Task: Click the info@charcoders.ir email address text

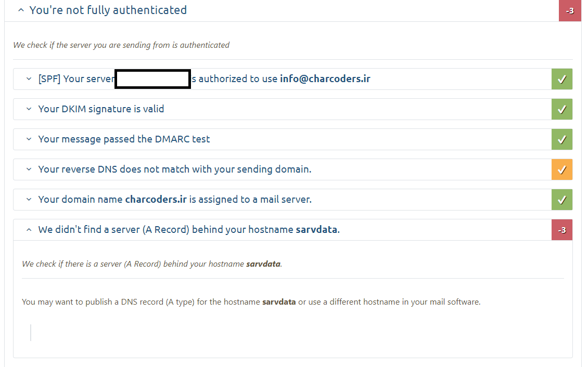Action: (x=325, y=79)
